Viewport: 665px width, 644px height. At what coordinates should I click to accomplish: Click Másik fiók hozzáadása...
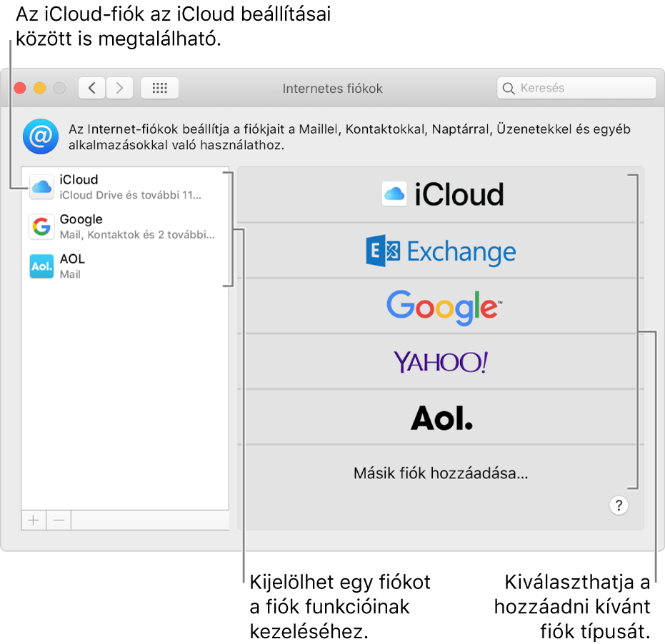[x=441, y=473]
